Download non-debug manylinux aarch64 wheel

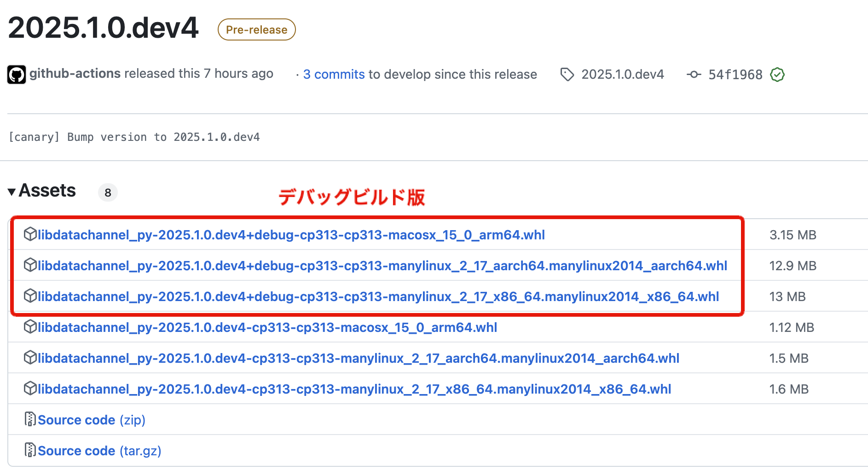pyautogui.click(x=358, y=358)
